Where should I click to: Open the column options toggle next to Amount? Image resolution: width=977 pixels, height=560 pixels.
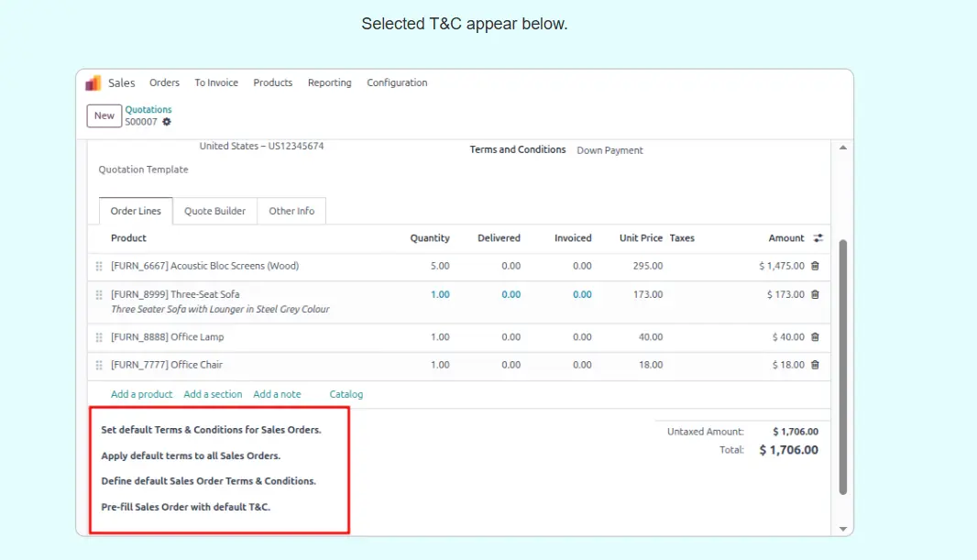[818, 238]
